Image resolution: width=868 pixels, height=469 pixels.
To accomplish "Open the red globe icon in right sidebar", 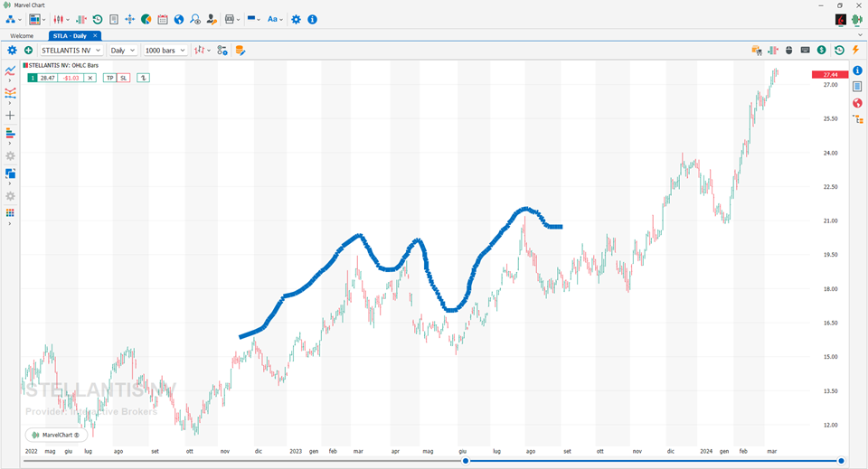I will point(857,103).
